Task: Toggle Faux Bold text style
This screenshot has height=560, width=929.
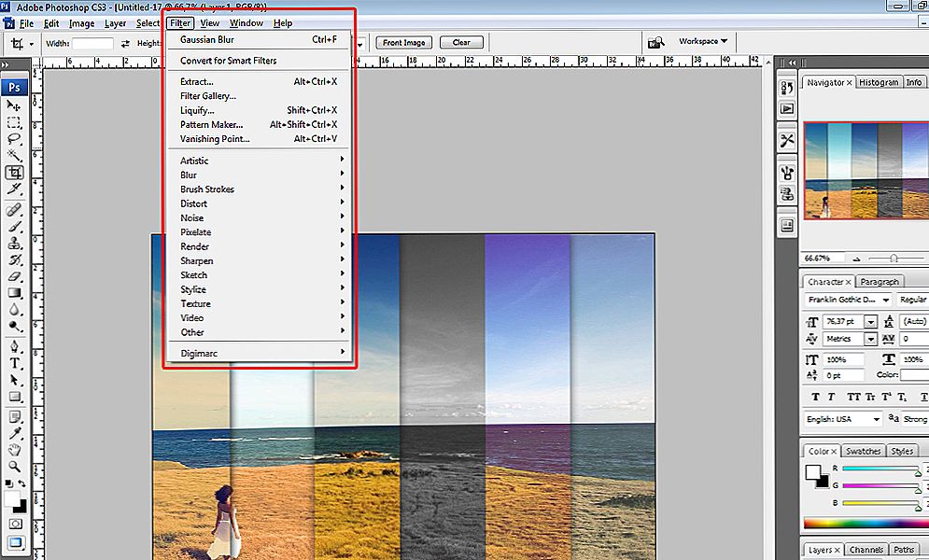Action: (x=815, y=397)
